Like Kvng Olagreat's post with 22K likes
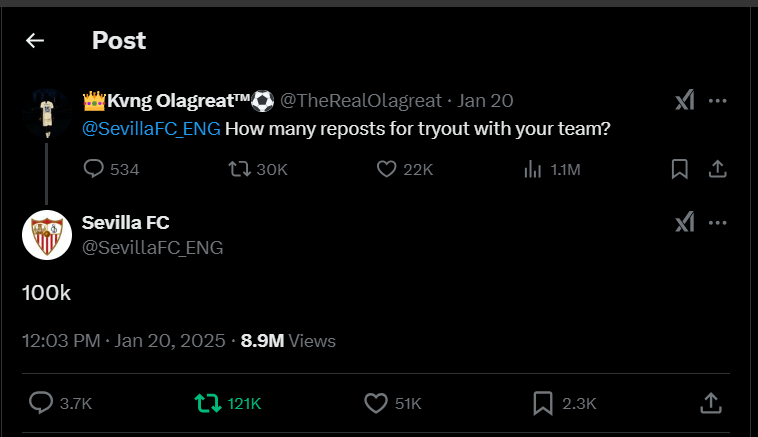 pyautogui.click(x=387, y=169)
